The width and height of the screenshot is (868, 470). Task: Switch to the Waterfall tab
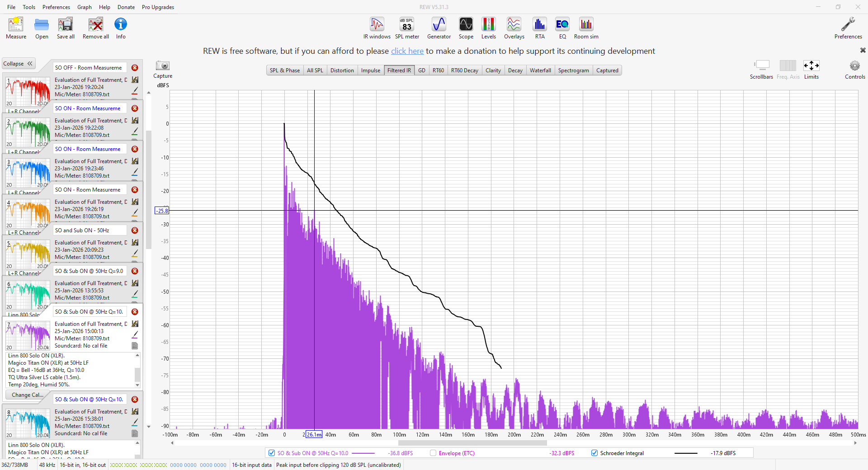pyautogui.click(x=540, y=70)
